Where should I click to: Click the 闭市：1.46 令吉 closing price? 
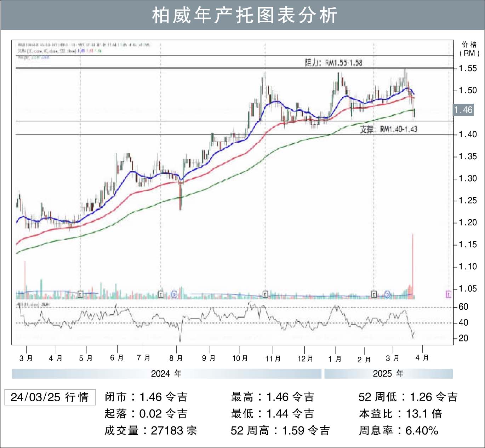(146, 397)
